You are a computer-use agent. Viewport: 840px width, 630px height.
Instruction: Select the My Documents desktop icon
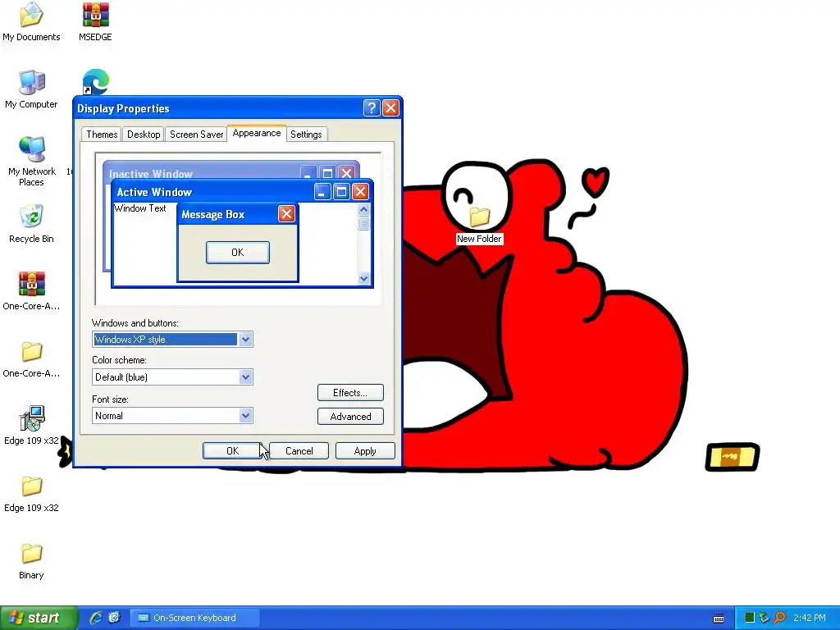(31, 21)
